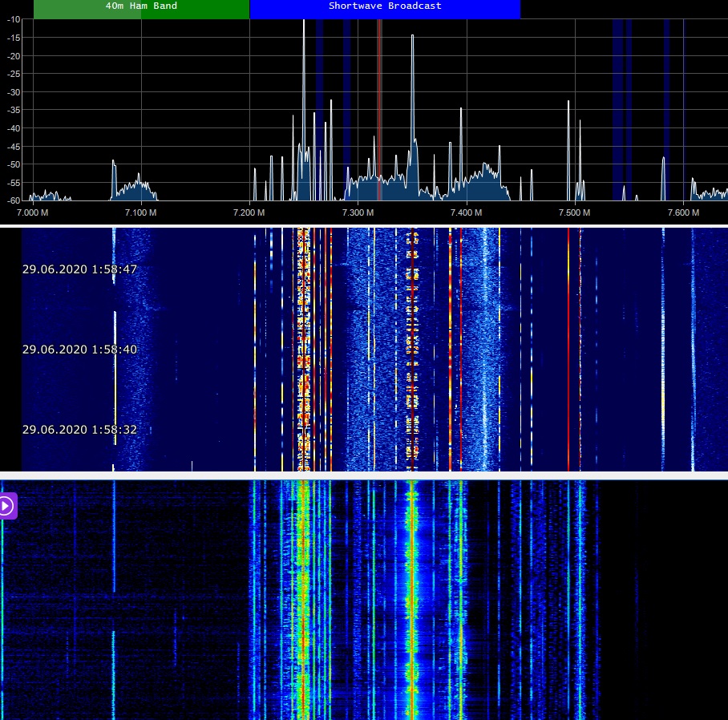
Task: Click the purple play button icon
Action: tap(7, 506)
